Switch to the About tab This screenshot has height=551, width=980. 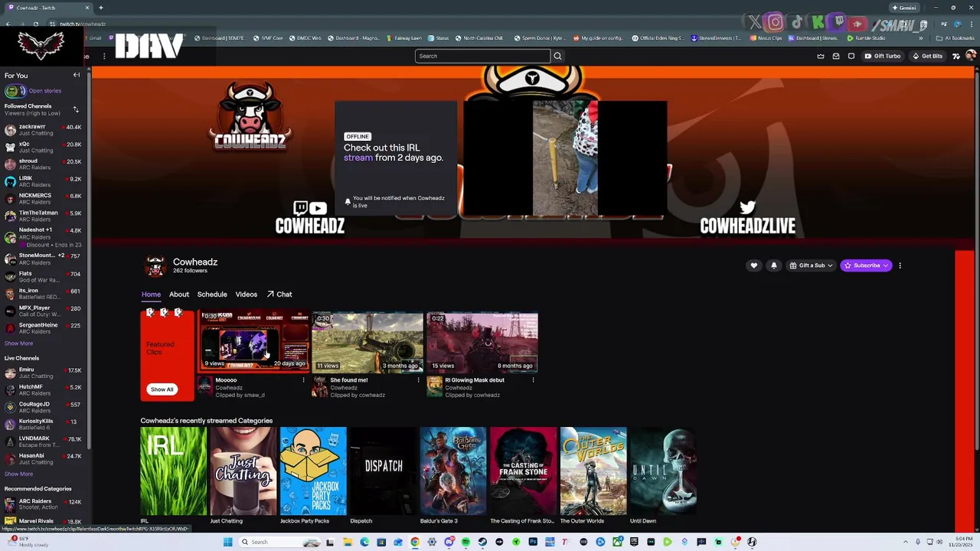click(x=179, y=295)
